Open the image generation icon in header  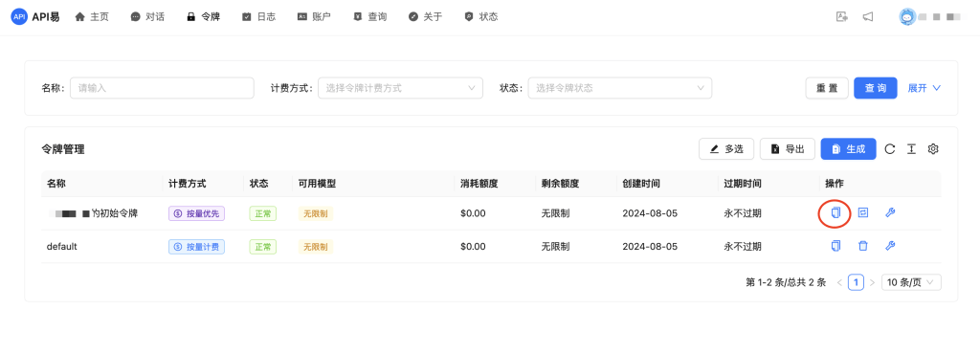coord(842,17)
